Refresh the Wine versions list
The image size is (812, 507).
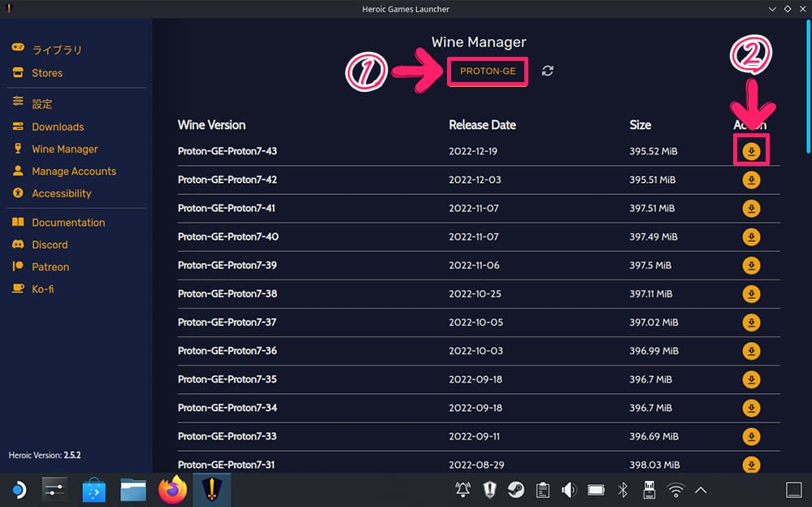(x=547, y=71)
